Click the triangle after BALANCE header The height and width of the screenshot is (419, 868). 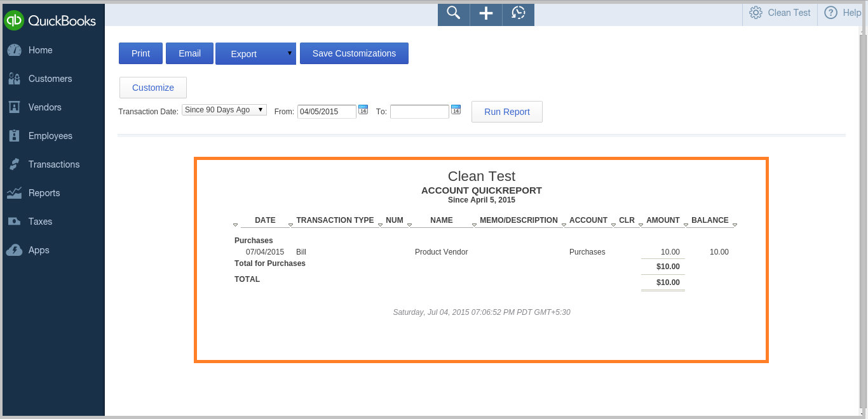pos(735,225)
